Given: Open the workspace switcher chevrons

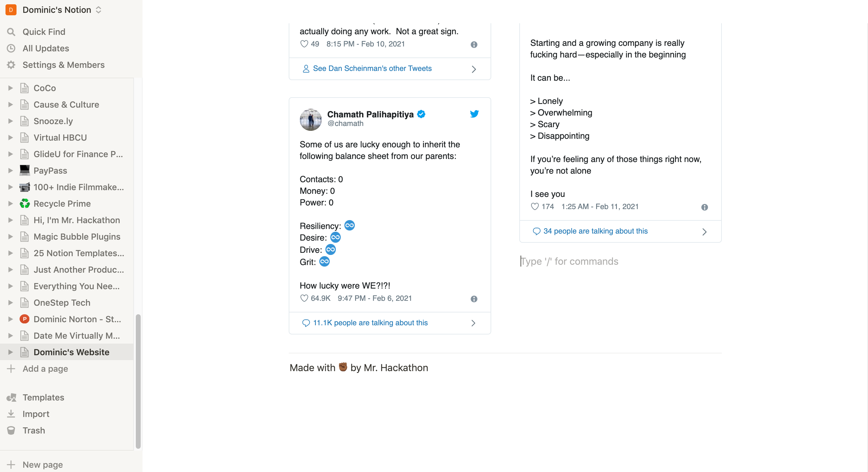Looking at the screenshot, I should pos(98,10).
